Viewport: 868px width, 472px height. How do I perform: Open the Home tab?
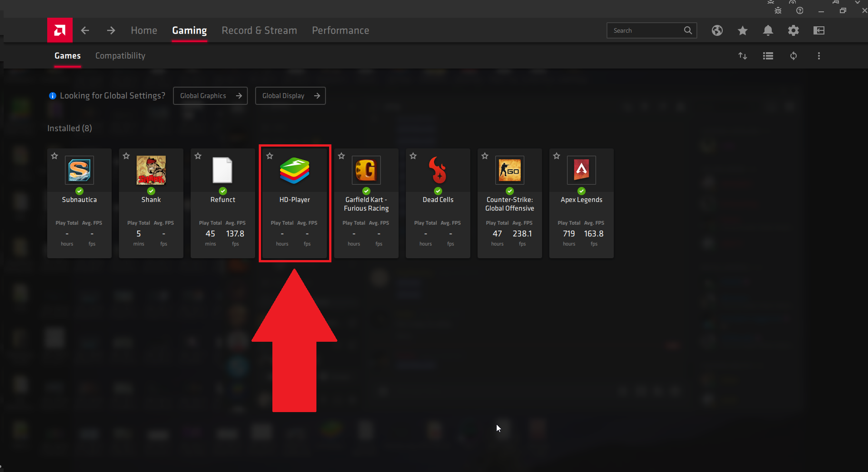tap(144, 30)
